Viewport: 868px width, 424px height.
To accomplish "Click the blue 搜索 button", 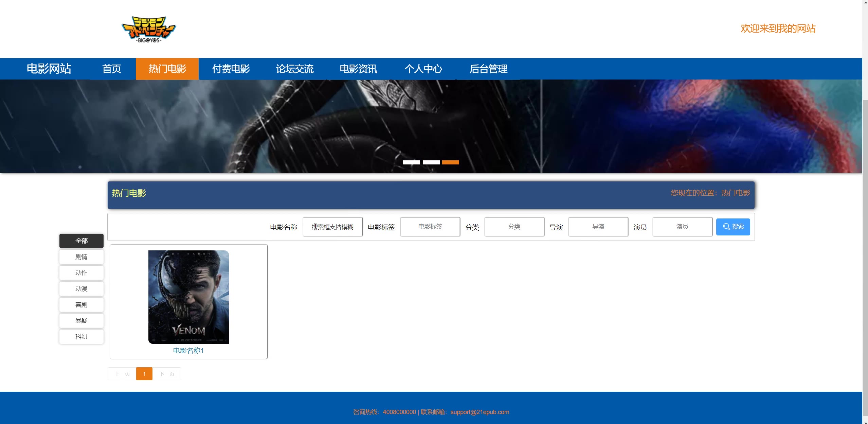I will point(733,227).
